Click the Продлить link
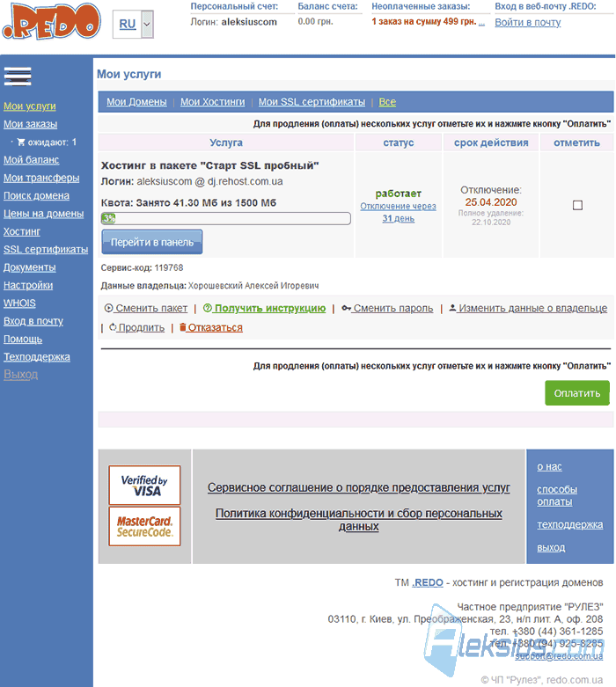 (136, 327)
